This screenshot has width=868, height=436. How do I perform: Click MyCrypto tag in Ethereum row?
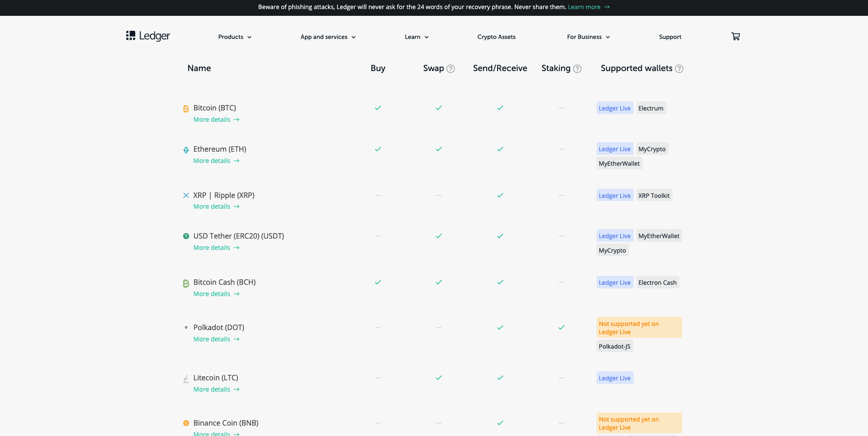pyautogui.click(x=652, y=149)
